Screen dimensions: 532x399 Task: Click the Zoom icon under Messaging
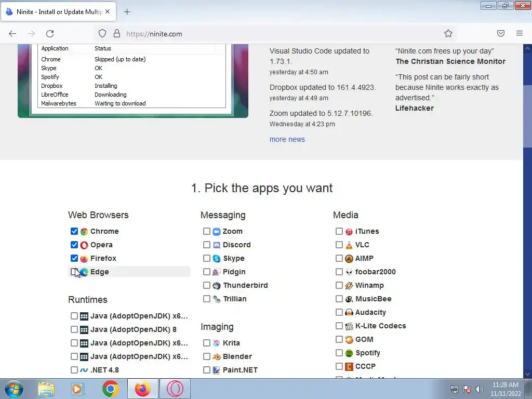coord(217,231)
